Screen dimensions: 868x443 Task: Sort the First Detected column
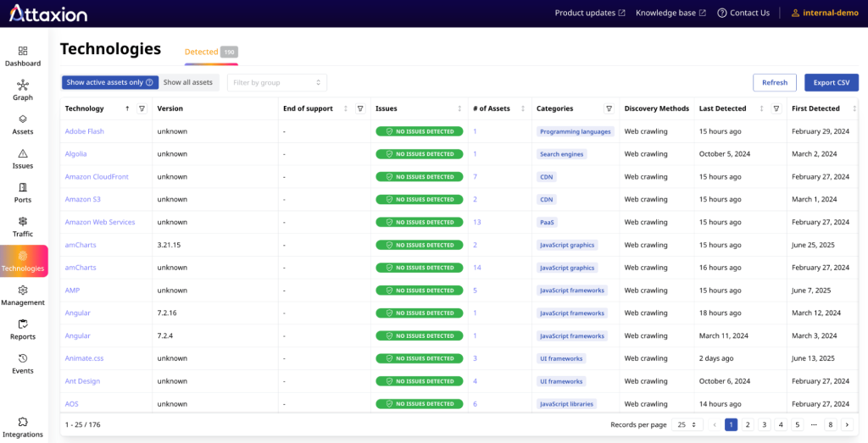(x=854, y=108)
